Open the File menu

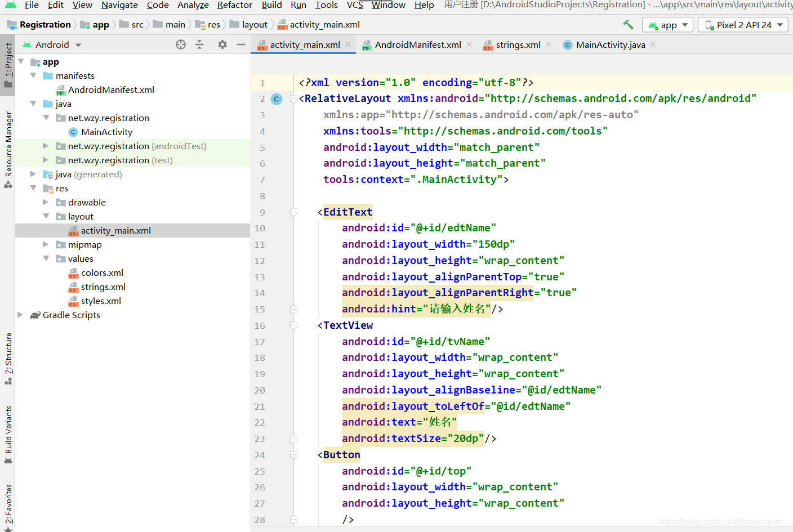32,5
